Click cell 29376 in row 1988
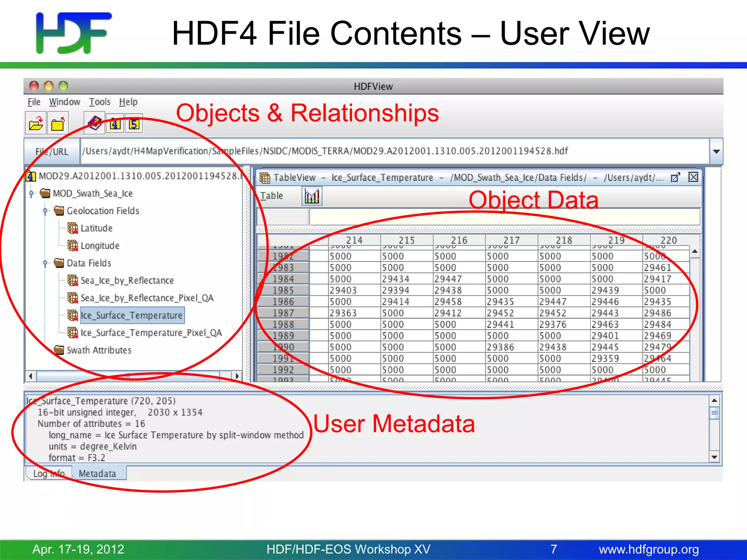747x560 pixels. click(564, 324)
